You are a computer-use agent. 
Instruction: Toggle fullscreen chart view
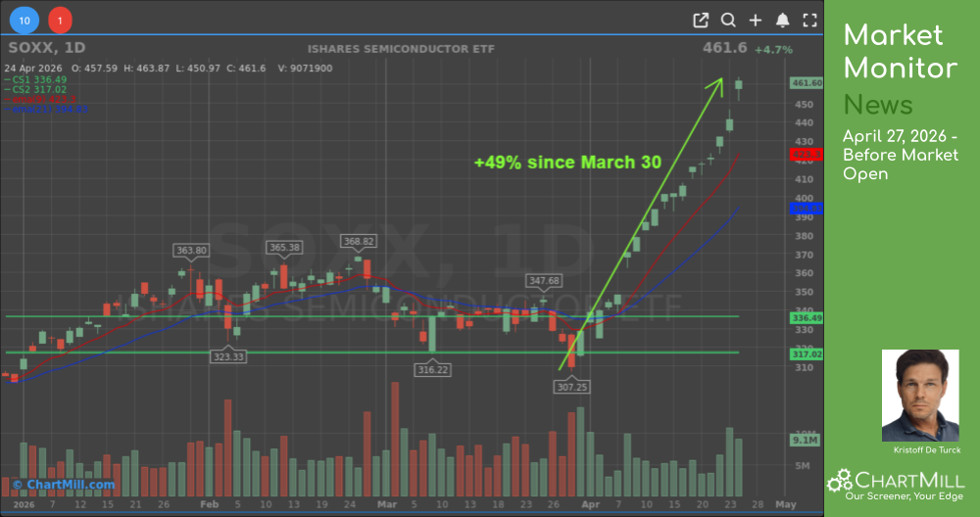coord(809,20)
